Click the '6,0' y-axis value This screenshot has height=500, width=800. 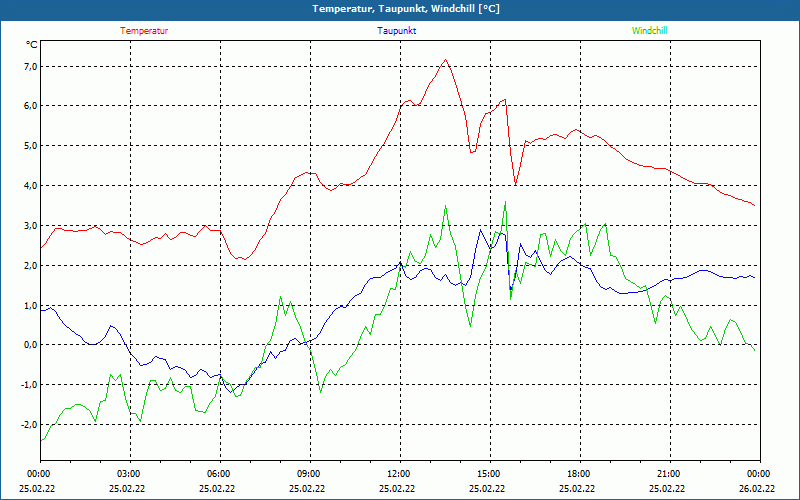point(31,106)
